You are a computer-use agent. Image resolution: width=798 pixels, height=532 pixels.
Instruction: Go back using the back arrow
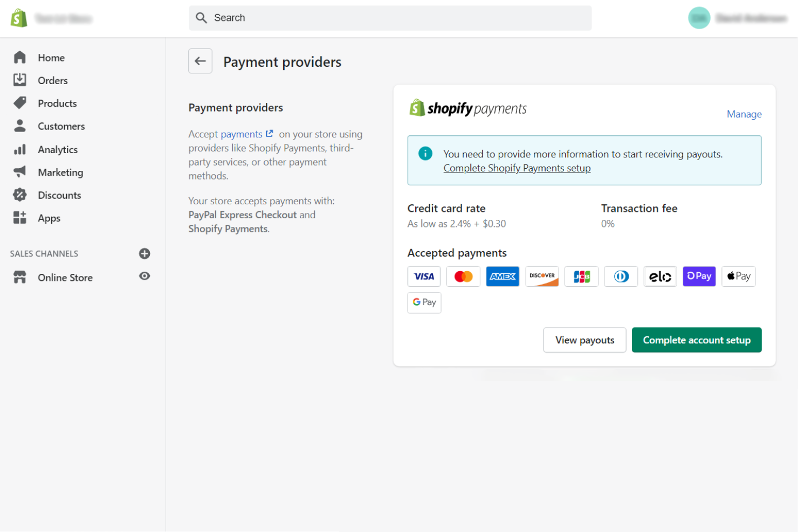[x=200, y=61]
